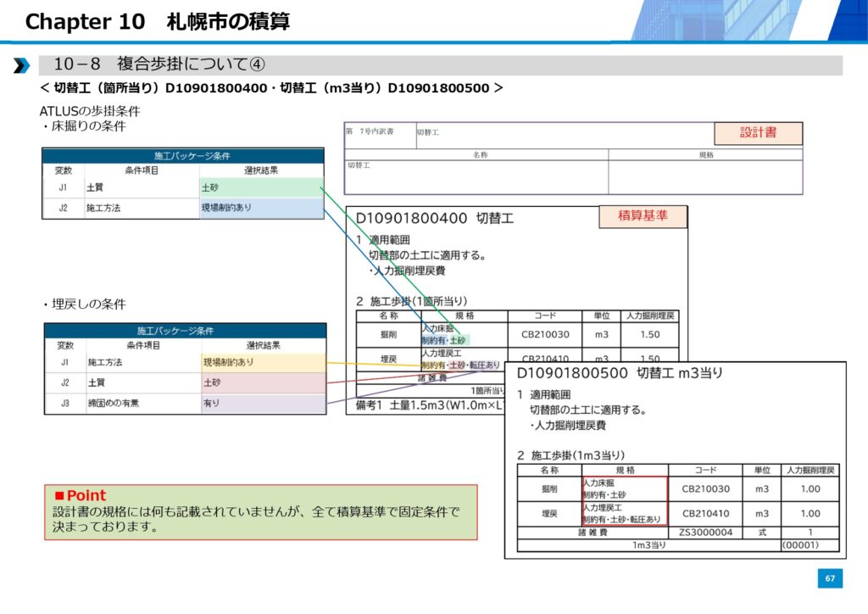Viewport: 868px width, 614px height.
Task: Click the blue arrow icon beside section heading
Action: [20, 66]
